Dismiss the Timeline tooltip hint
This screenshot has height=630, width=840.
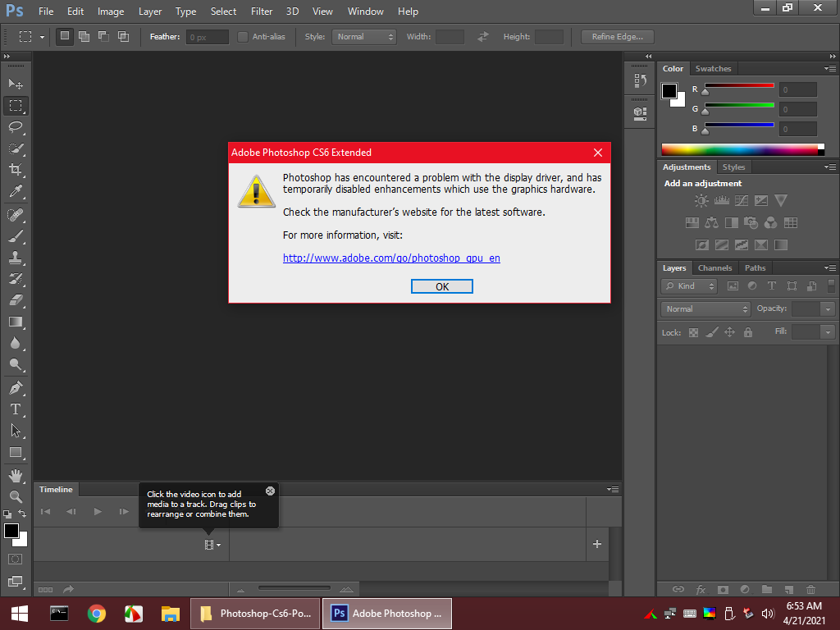click(270, 491)
